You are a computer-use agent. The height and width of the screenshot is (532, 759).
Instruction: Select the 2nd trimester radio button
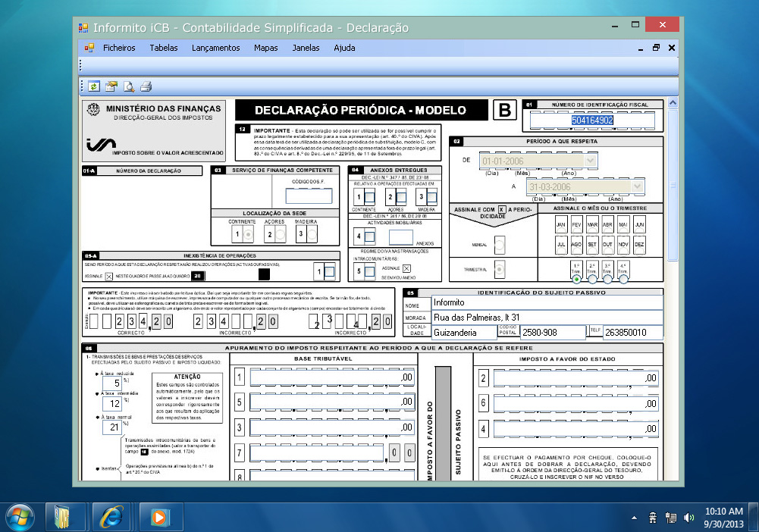[592, 279]
